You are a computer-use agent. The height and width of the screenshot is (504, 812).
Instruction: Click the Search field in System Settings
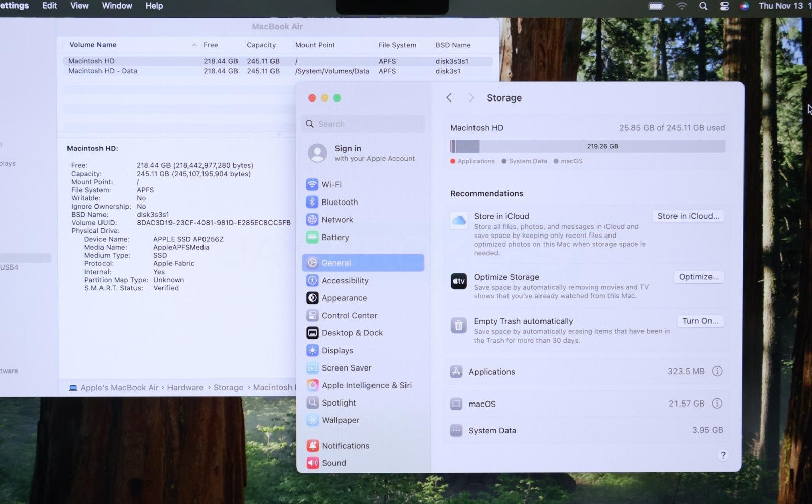click(x=363, y=124)
